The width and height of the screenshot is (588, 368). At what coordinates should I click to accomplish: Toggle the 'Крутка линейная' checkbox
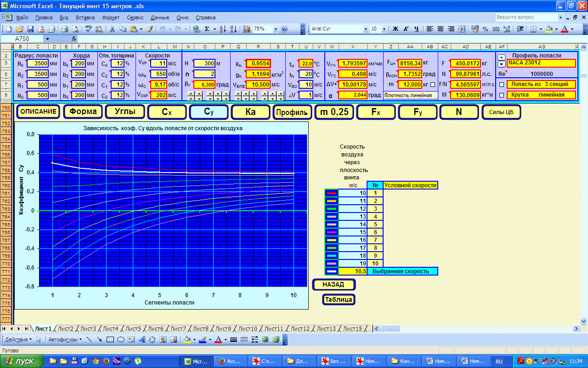click(502, 95)
